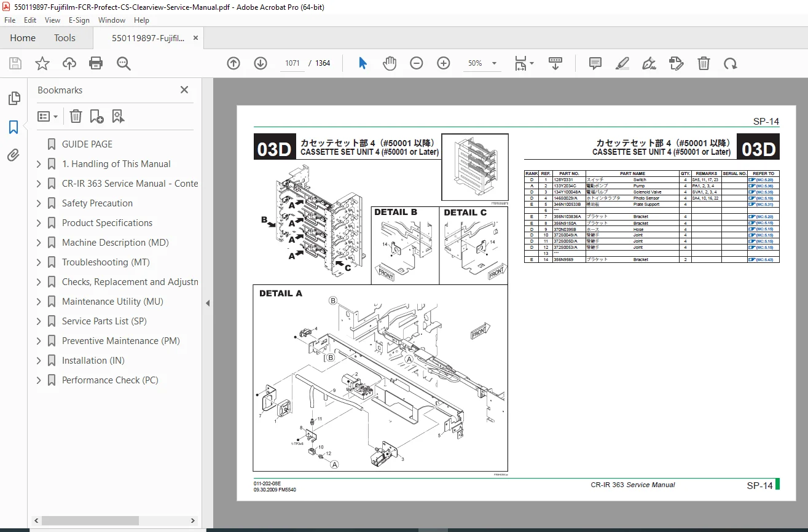This screenshot has height=532, width=808.
Task: Open the Edit menu
Action: [x=30, y=20]
